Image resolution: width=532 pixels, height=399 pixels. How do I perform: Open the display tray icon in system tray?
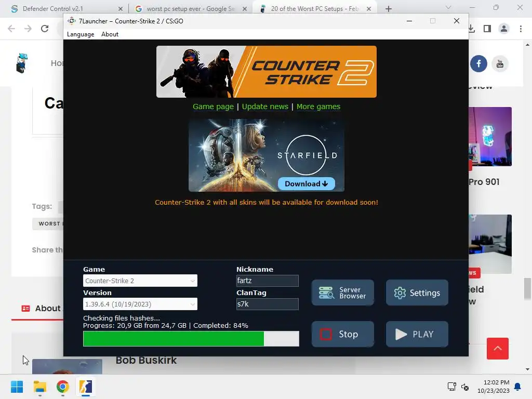pyautogui.click(x=451, y=387)
